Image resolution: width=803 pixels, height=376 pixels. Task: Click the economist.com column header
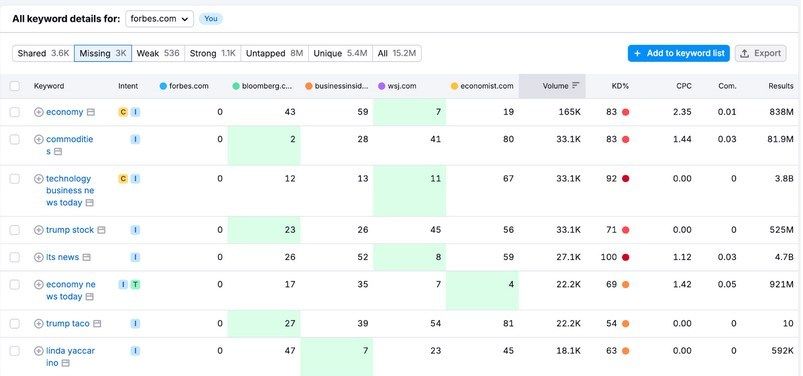pos(487,86)
